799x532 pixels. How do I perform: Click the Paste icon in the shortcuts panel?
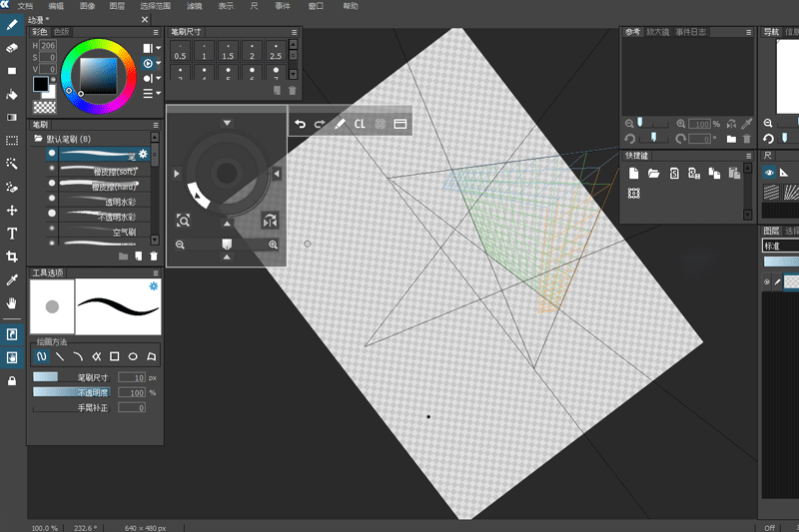tap(734, 174)
